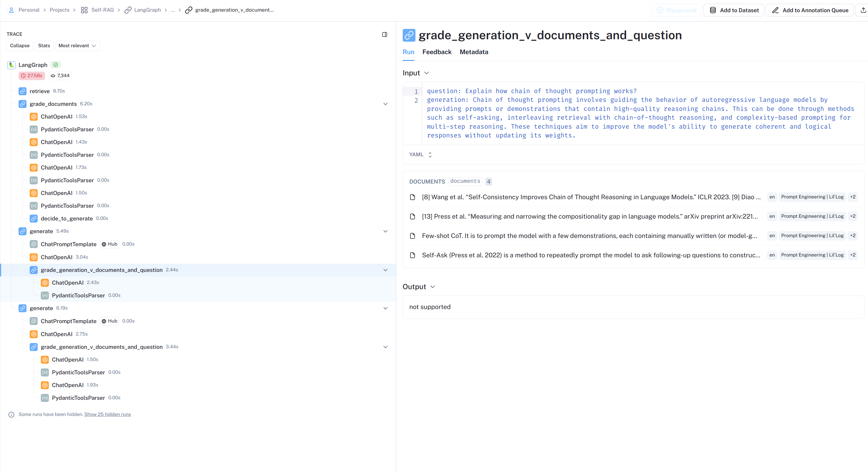
Task: Click the LangGraph parrot root icon
Action: click(x=11, y=65)
